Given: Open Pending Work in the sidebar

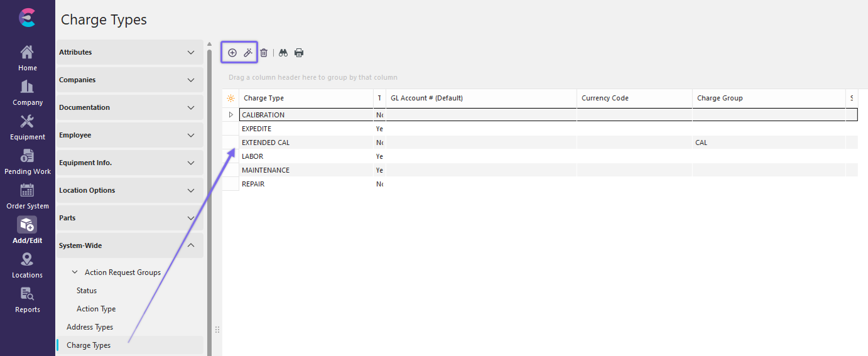Looking at the screenshot, I should 27,162.
